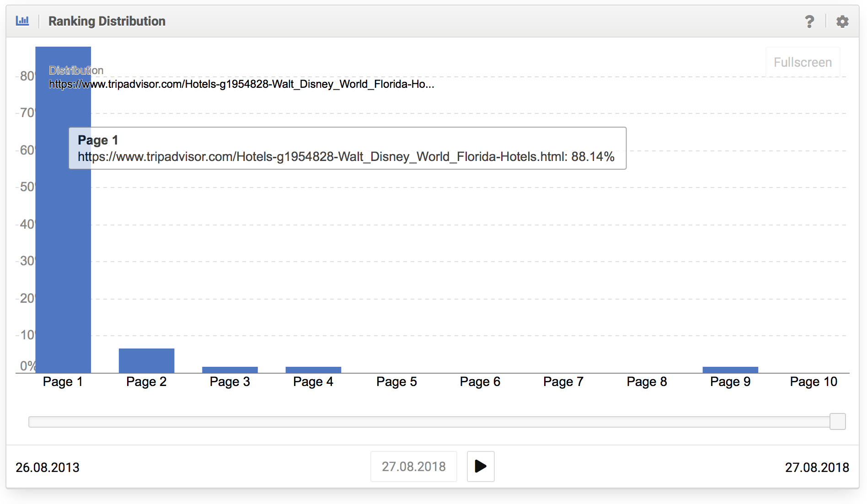
Task: Play the ranking distribution timeline
Action: [481, 466]
